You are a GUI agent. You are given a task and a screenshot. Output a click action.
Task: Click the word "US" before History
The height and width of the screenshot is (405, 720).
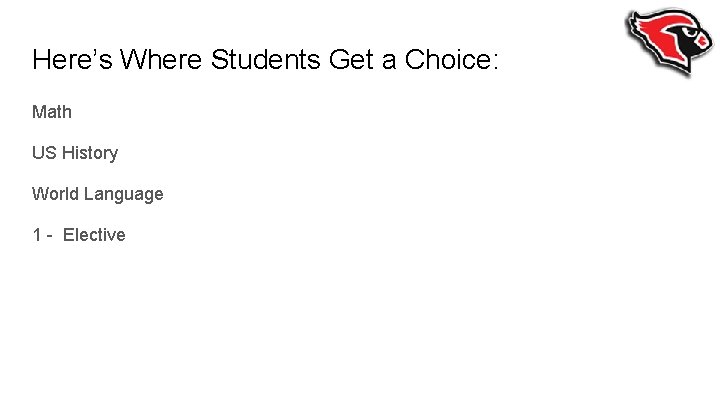coord(44,153)
